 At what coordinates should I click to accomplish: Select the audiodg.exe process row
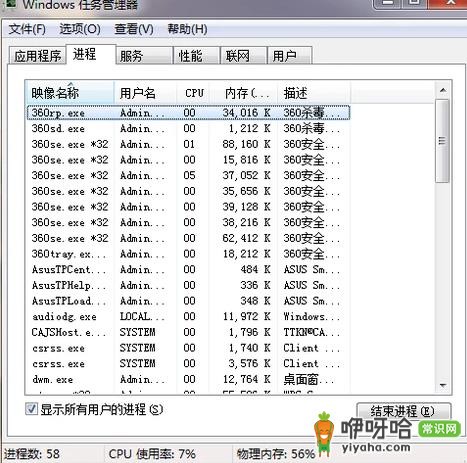click(x=188, y=316)
